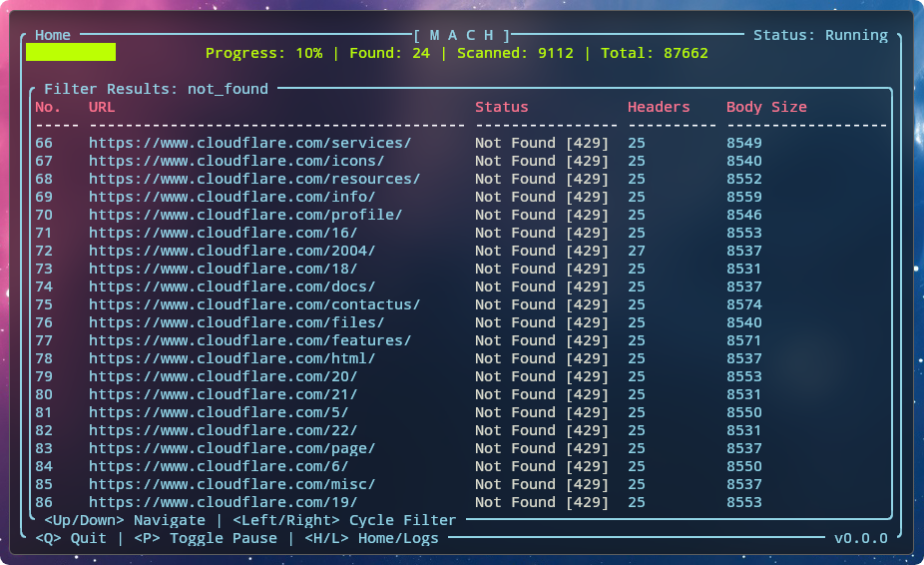Click Filter Results: not_found label
Screen dimensions: 924x565
[x=156, y=89]
